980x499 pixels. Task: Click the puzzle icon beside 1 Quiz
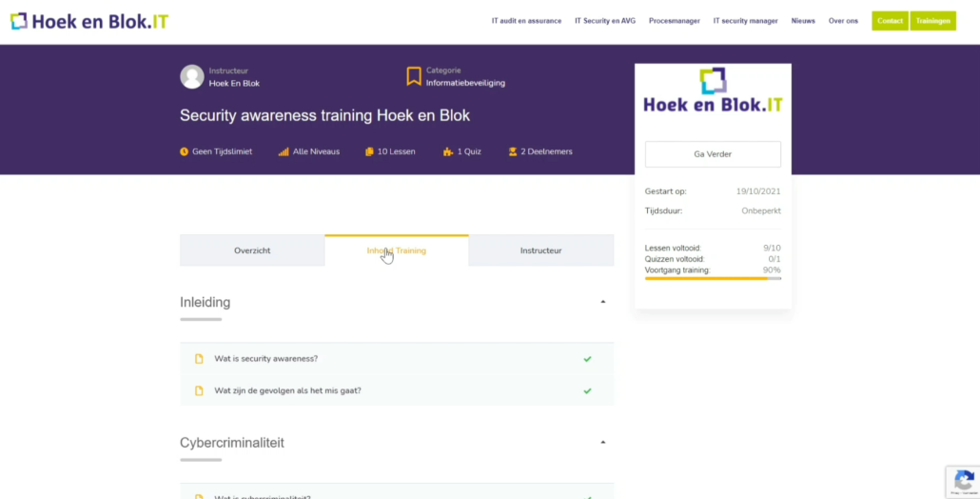tap(447, 151)
